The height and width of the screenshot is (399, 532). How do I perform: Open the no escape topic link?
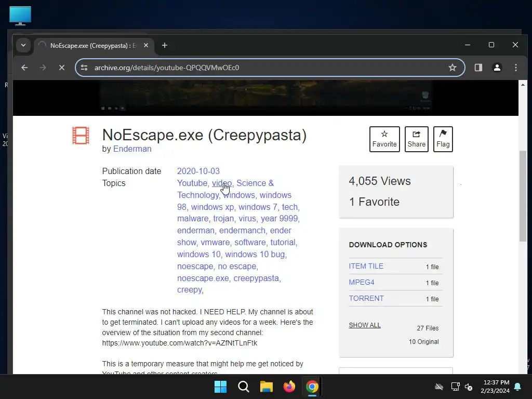pyautogui.click(x=237, y=267)
